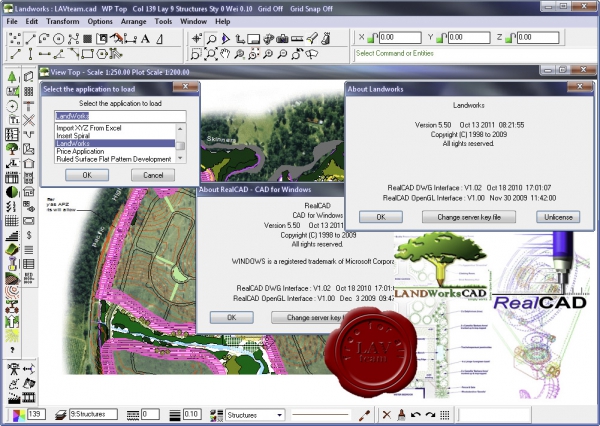The image size is (600, 426).
Task: Open the Arrange menu
Action: pyautogui.click(x=134, y=21)
